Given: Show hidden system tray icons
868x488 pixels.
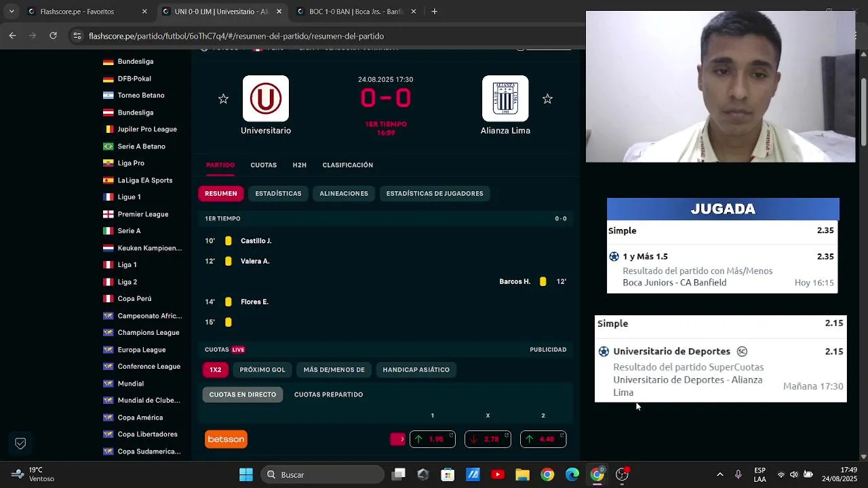Looking at the screenshot, I should coord(720,474).
